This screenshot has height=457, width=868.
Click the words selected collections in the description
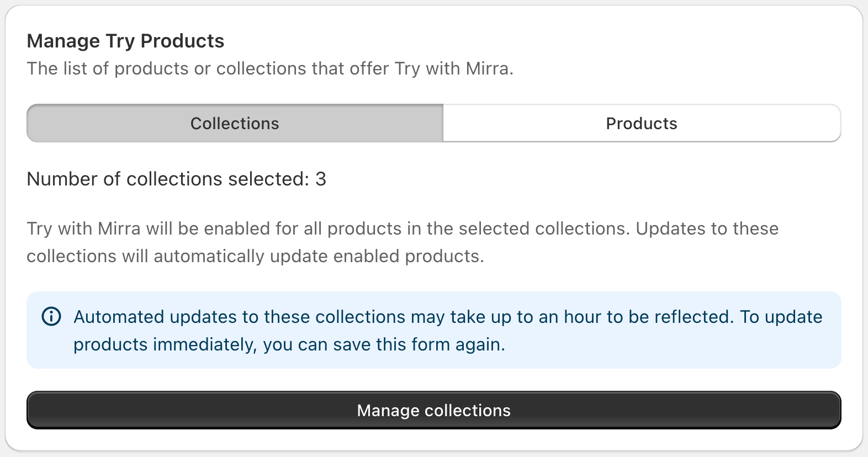[x=544, y=228]
